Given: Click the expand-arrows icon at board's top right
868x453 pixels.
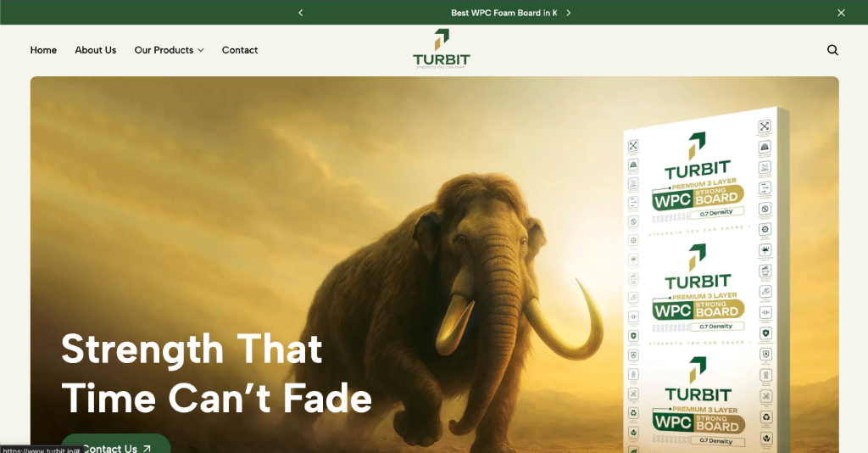Looking at the screenshot, I should point(764,126).
